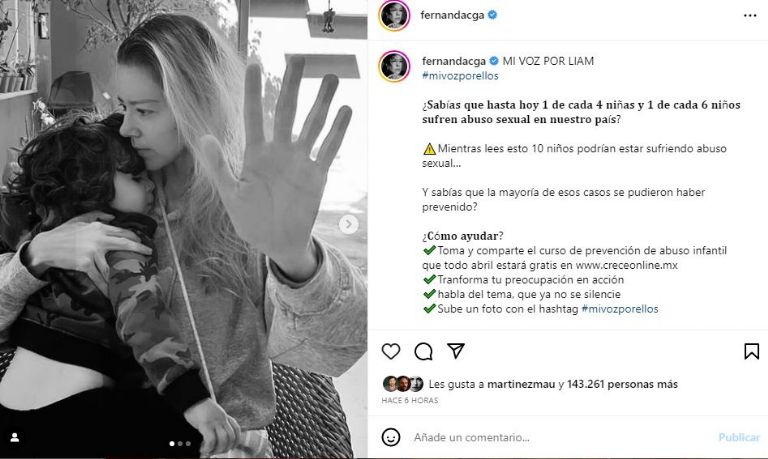The image size is (768, 459).
Task: Show tagged people icon on photo
Action: [x=15, y=437]
